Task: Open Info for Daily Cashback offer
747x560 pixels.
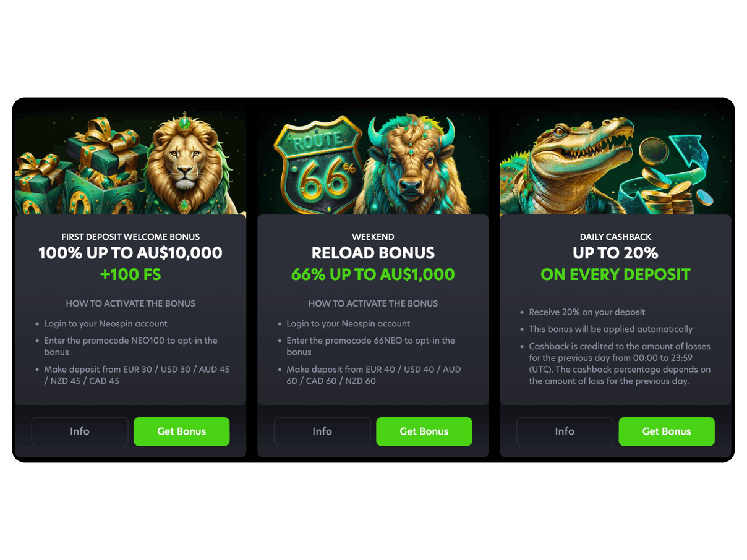Action: click(565, 431)
